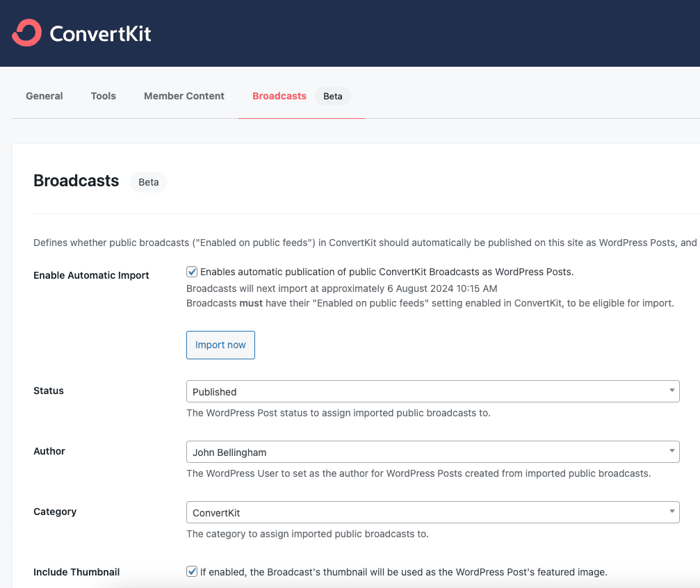Click the Broadcasts section heading
Viewport: 700px width, 588px height.
pyautogui.click(x=76, y=181)
